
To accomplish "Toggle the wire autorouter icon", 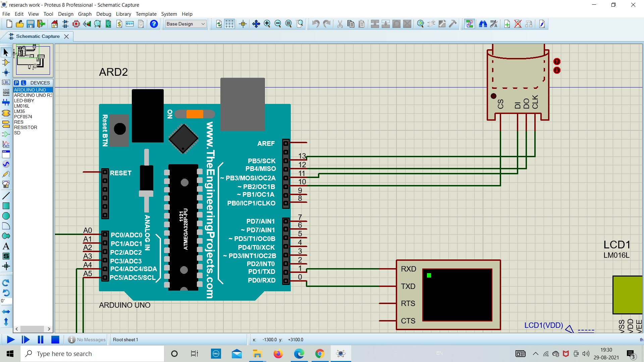I will click(x=470, y=24).
